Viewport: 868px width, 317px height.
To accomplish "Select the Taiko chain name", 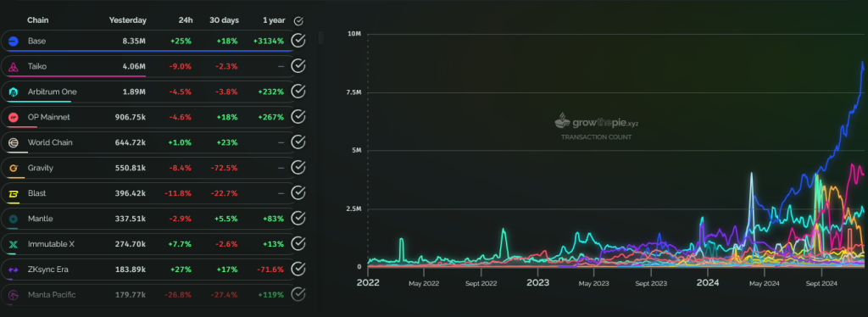I will [37, 66].
